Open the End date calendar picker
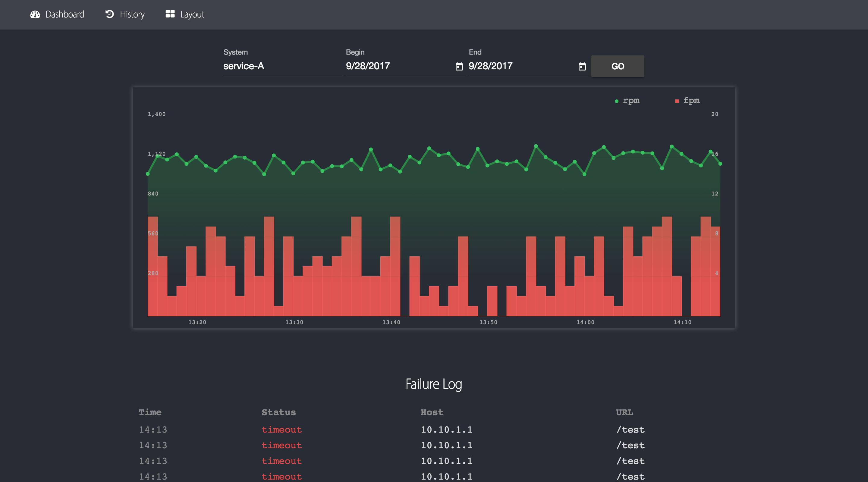This screenshot has height=482, width=868. [x=582, y=66]
